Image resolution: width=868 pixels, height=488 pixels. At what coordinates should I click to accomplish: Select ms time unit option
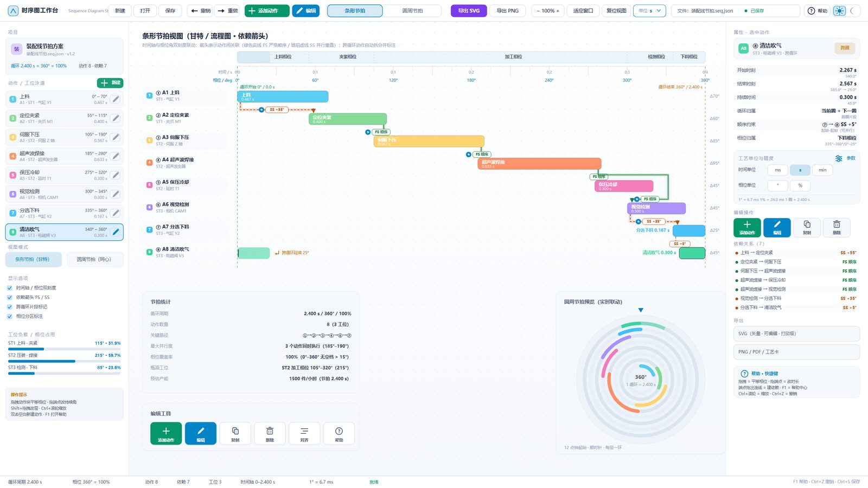coord(777,170)
